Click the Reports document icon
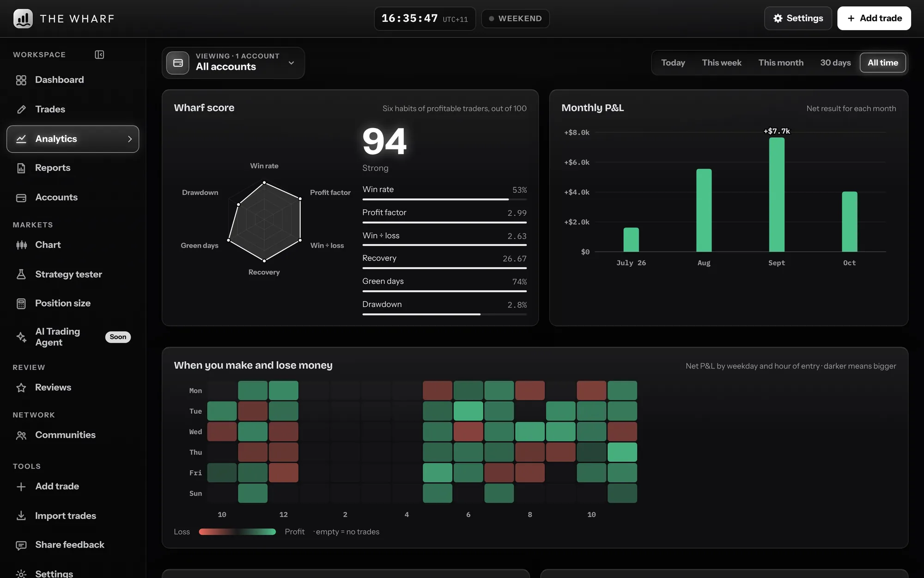 tap(21, 168)
